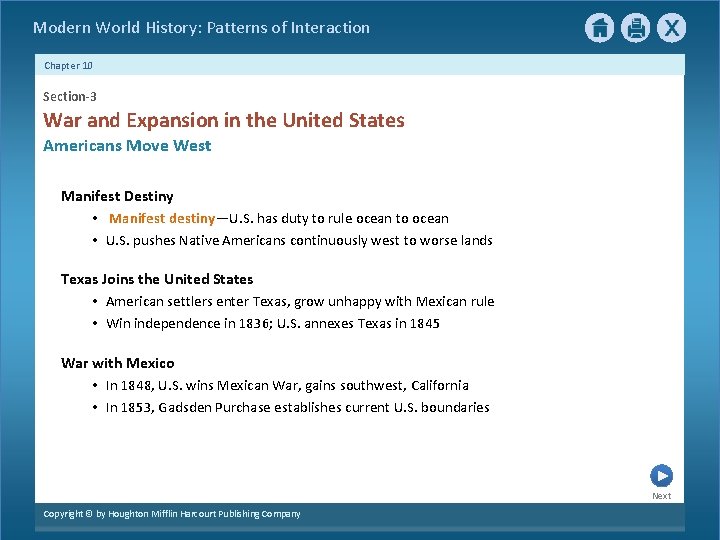Select the highlighted term 'Manifest destiny'
Viewport: 720px width, 540px height.
pyautogui.click(x=162, y=219)
